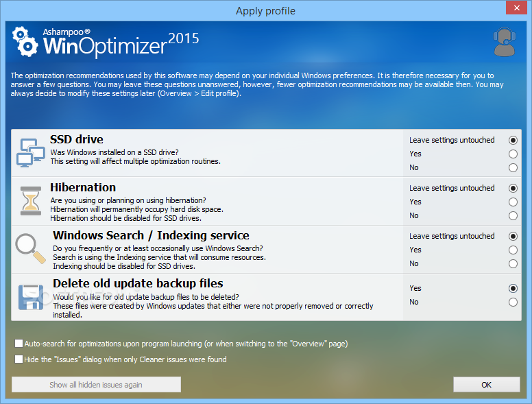Image resolution: width=532 pixels, height=404 pixels.
Task: Select 'Yes' for Delete old update backup files
Action: (x=513, y=289)
